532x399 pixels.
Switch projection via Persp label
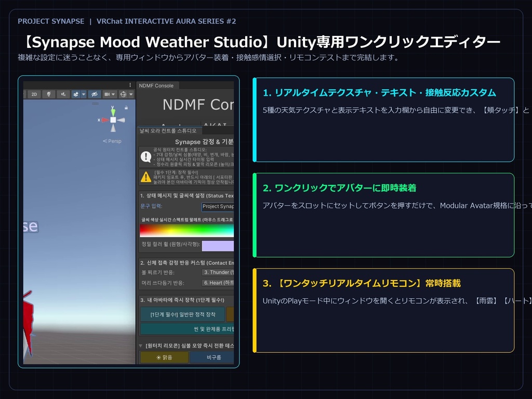112,141
